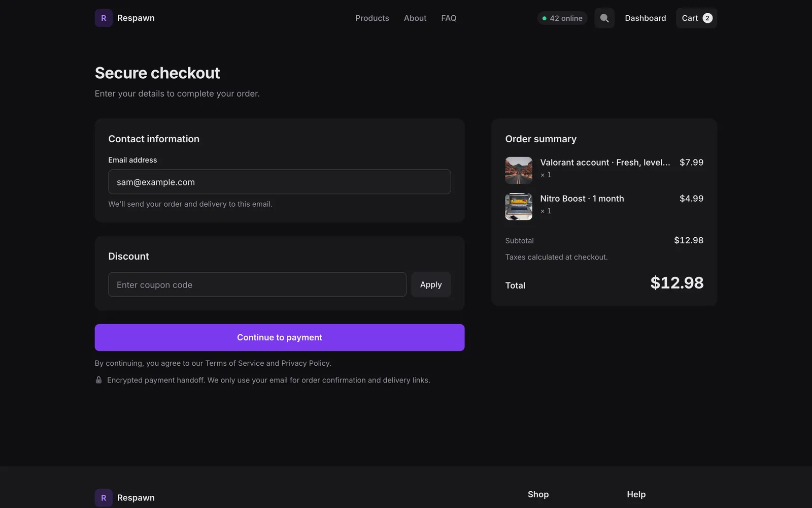The width and height of the screenshot is (812, 508).
Task: Click the Shop footer heading
Action: [538, 494]
